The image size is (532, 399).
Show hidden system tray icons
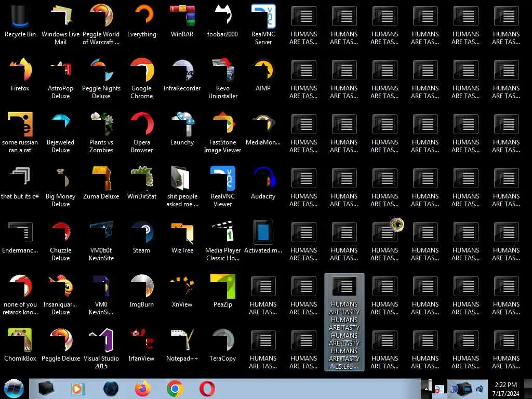tap(426, 390)
